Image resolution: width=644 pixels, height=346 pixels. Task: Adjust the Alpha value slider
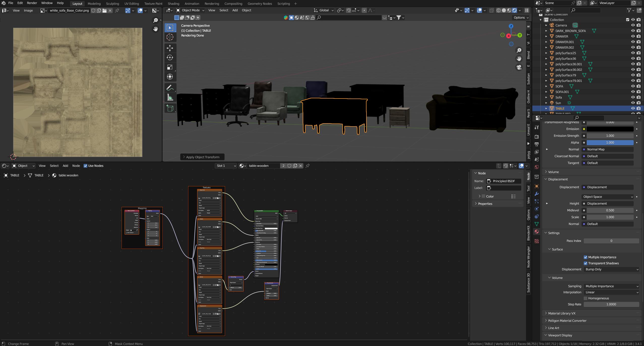tap(610, 142)
